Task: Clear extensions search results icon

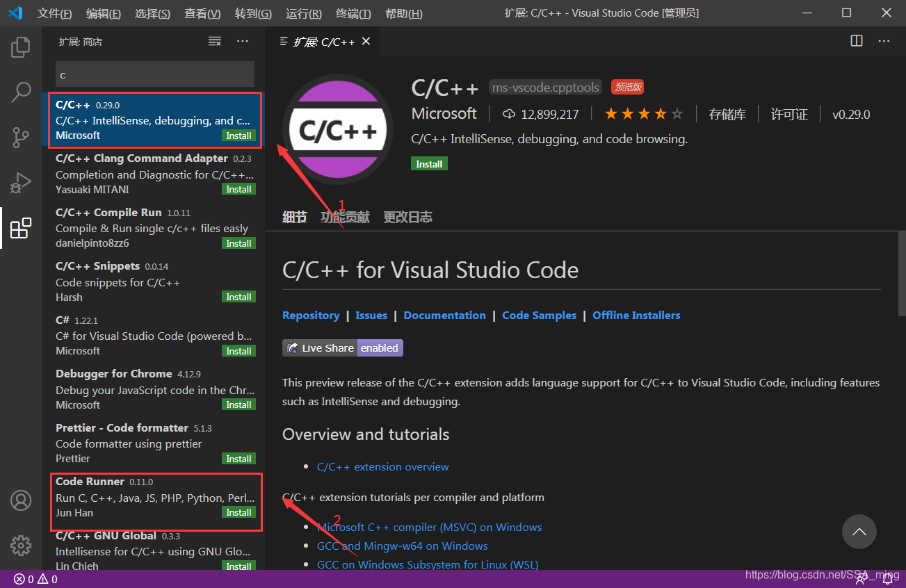Action: pos(215,42)
